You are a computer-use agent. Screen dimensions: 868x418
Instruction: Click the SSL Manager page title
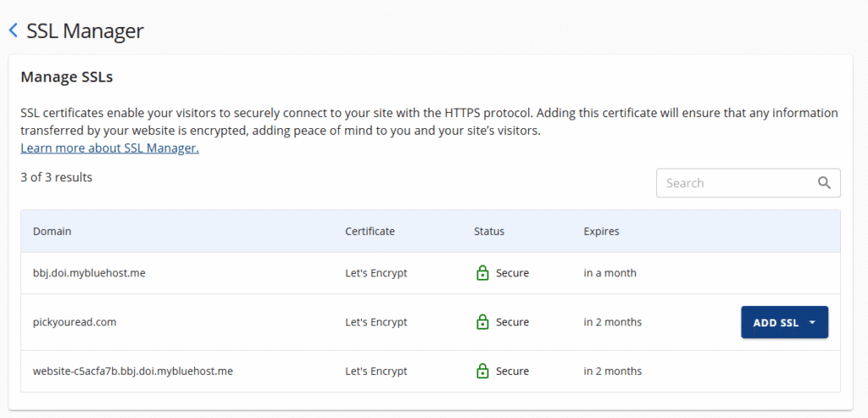point(85,31)
